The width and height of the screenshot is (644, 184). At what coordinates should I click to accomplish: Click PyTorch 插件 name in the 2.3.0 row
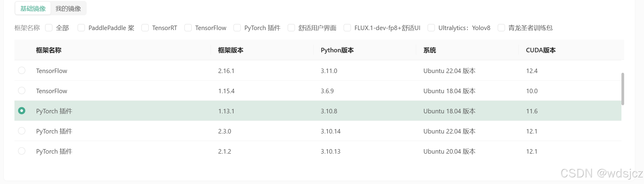(x=54, y=131)
